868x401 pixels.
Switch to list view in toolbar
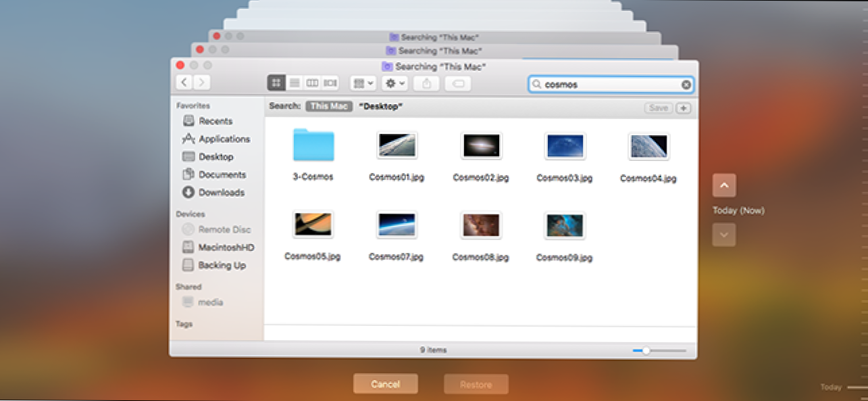point(295,83)
